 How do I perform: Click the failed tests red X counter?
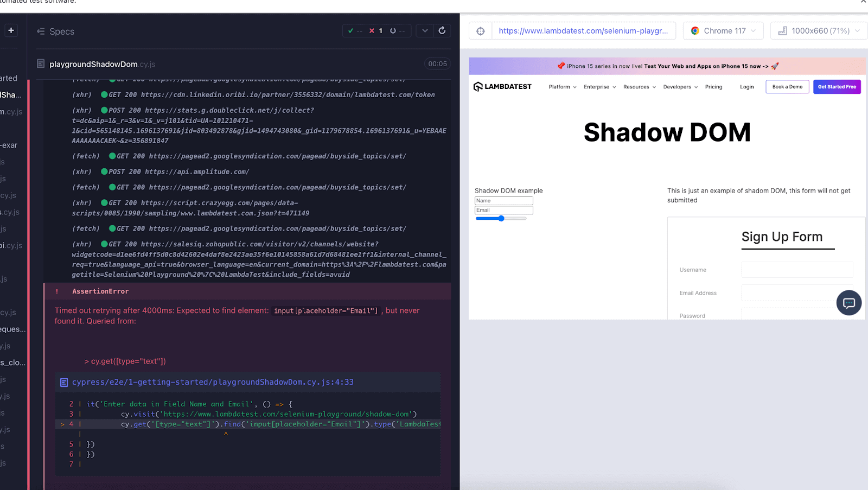pos(376,31)
